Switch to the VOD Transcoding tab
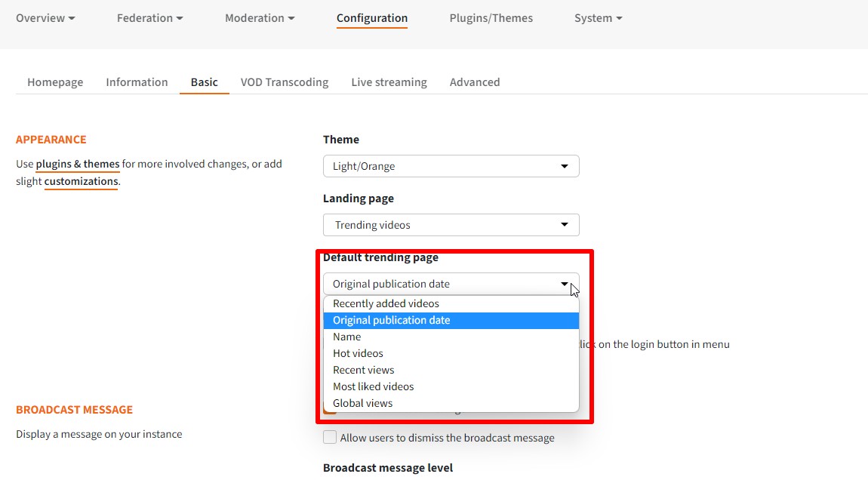868x480 pixels. point(285,82)
